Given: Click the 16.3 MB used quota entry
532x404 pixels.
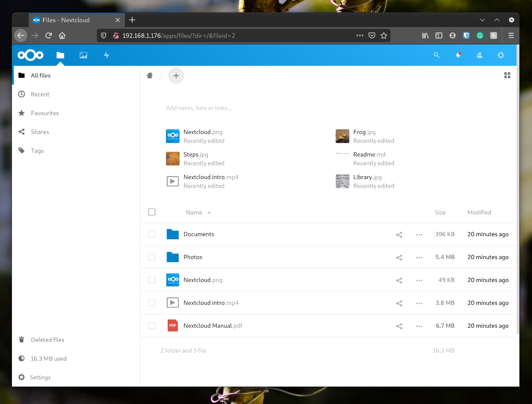Looking at the screenshot, I should (76, 358).
